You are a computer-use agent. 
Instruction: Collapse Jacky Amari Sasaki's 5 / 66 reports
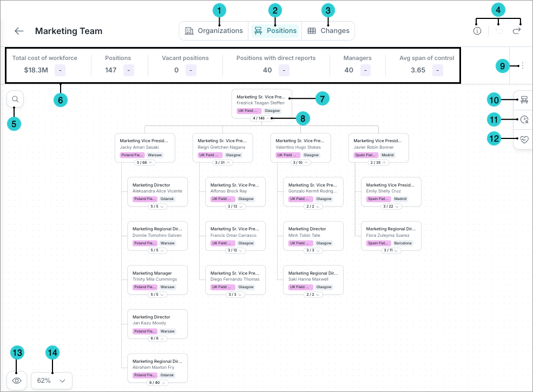tap(145, 162)
